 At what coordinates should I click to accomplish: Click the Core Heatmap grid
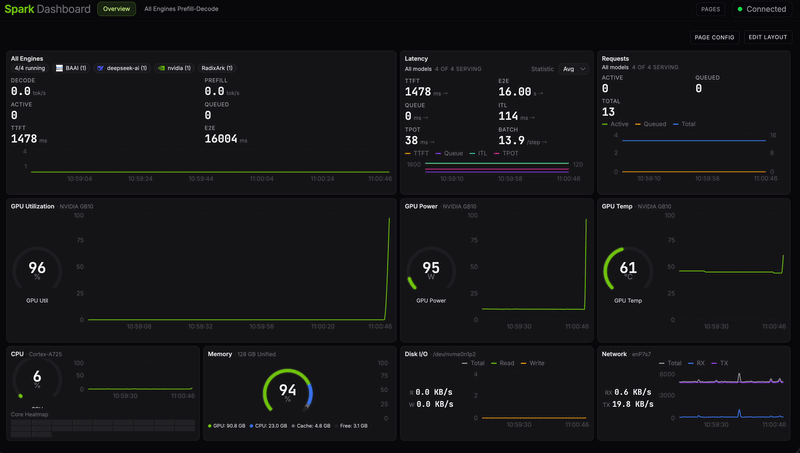[103, 428]
